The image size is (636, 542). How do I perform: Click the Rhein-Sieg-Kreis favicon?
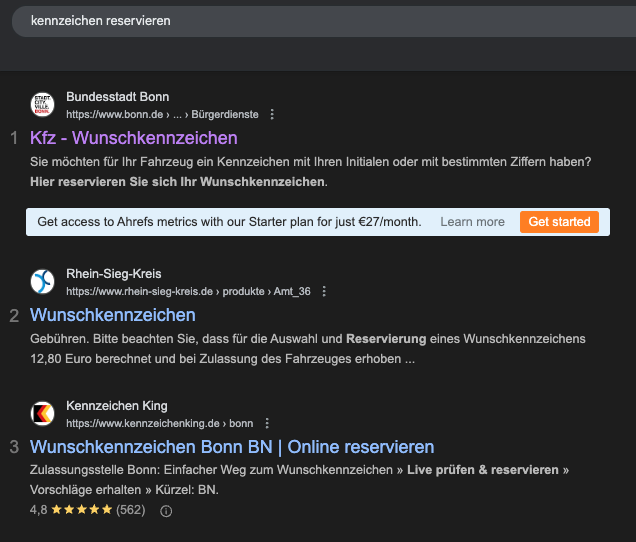coord(43,282)
